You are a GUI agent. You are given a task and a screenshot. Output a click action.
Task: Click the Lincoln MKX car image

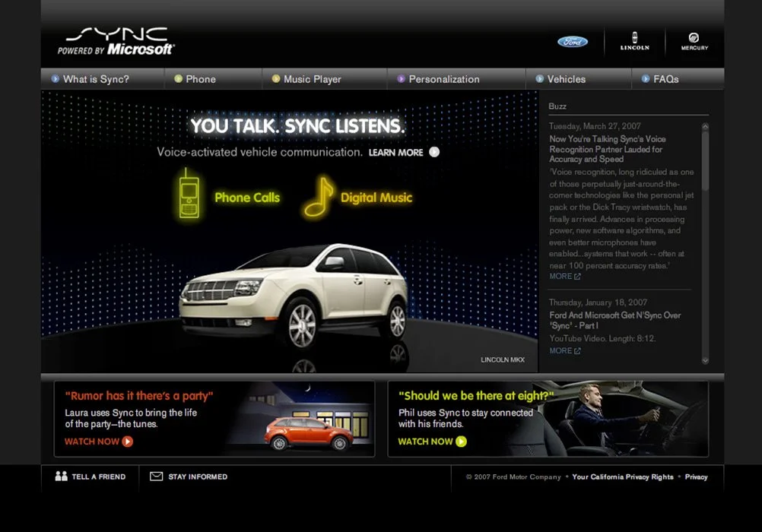pyautogui.click(x=294, y=296)
